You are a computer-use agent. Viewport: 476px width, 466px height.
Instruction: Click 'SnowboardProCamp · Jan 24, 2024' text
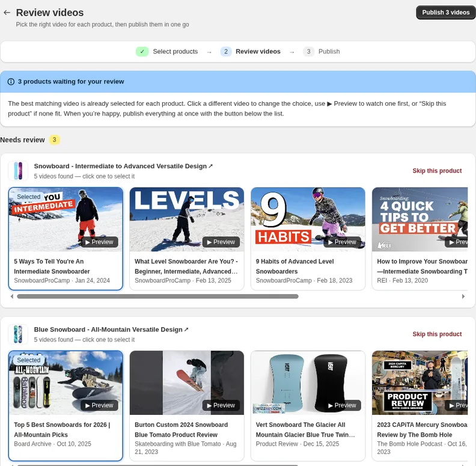pyautogui.click(x=62, y=281)
